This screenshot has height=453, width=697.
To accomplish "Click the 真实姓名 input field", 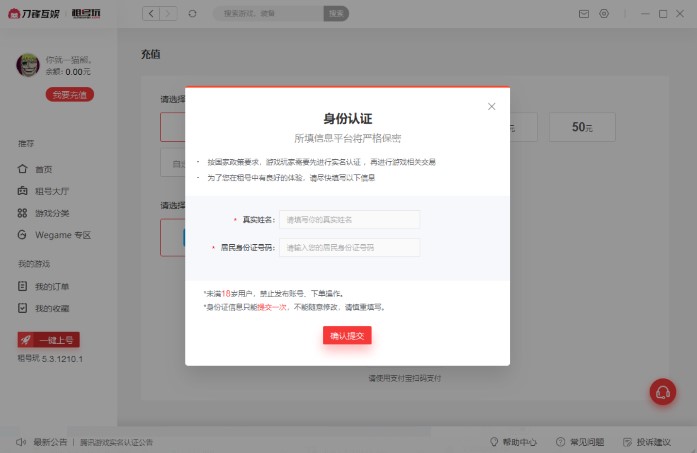I will pyautogui.click(x=349, y=219).
